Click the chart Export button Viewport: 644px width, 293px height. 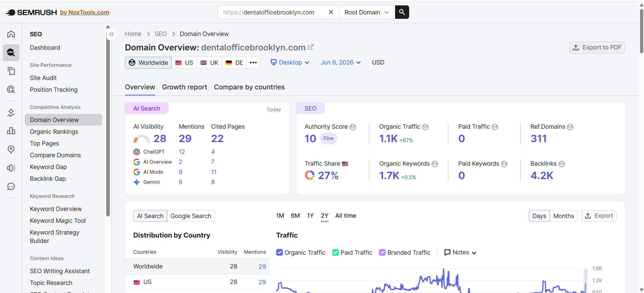[x=599, y=216]
